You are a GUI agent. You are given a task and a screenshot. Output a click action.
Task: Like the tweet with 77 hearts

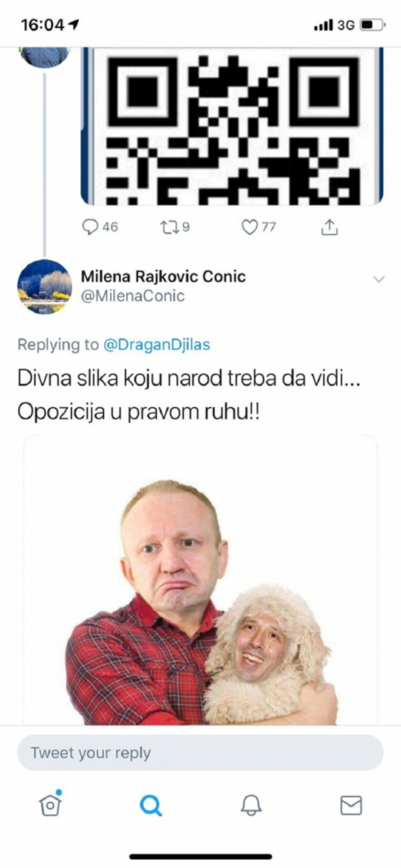pos(249,227)
